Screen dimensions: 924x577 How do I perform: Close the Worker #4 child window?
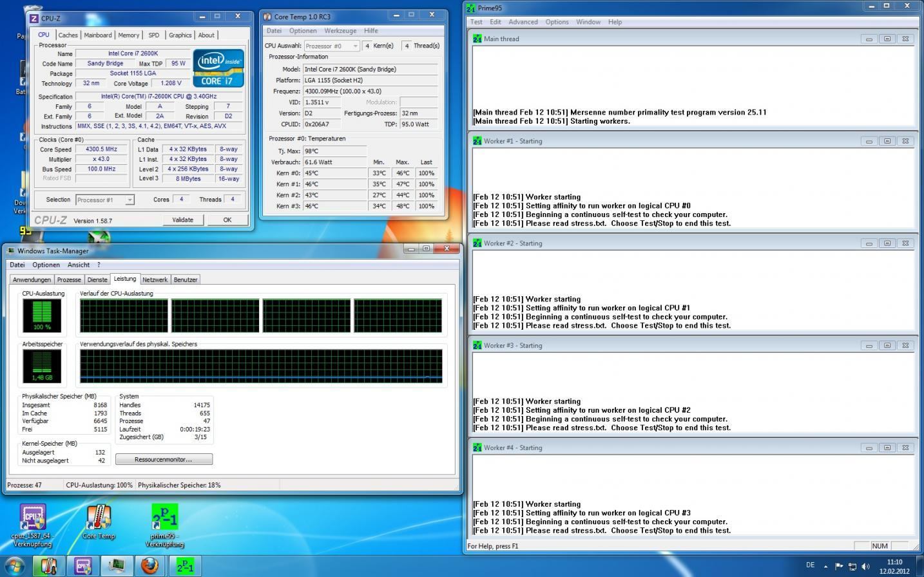pyautogui.click(x=905, y=448)
